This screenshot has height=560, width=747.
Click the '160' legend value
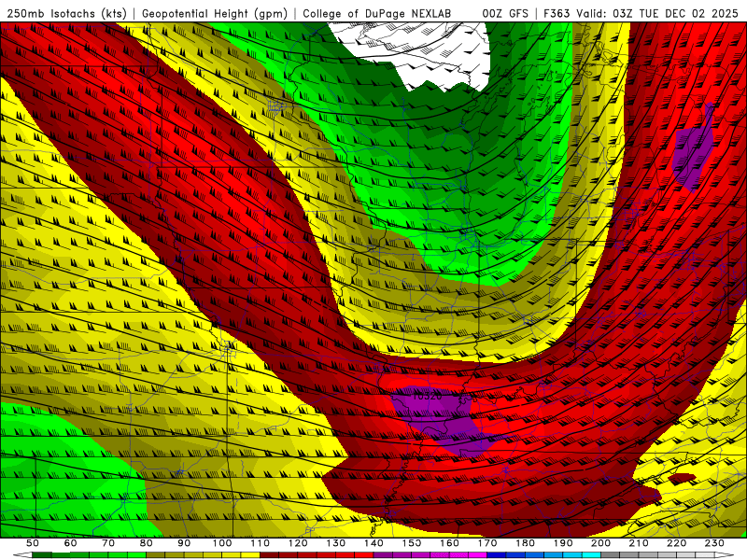(x=449, y=543)
